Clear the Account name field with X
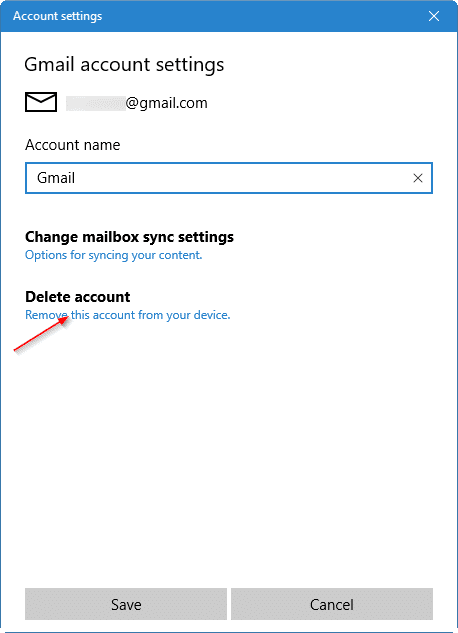Image resolution: width=458 pixels, height=633 pixels. 418,178
